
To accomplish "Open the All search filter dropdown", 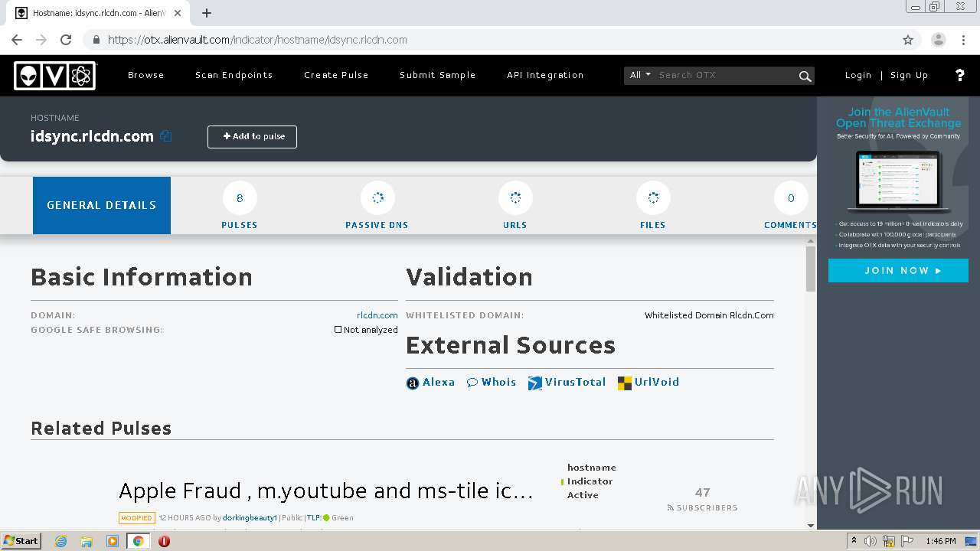I will [640, 75].
